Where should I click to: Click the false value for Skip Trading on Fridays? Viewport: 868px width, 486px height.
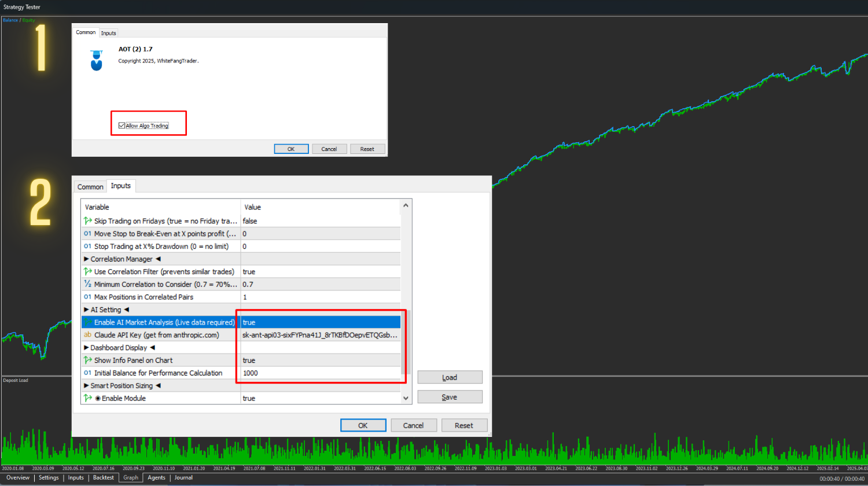coord(321,221)
